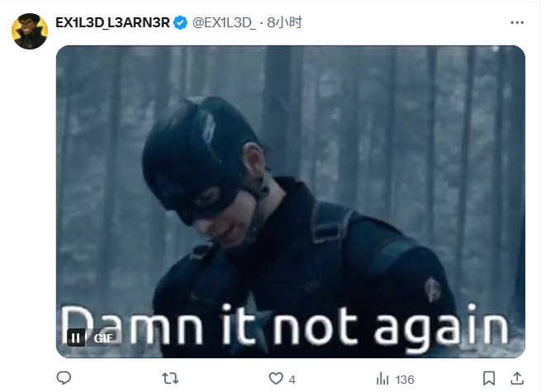Open the three-dot more options menu
Viewport: 550px width, 392px height.
tap(517, 23)
